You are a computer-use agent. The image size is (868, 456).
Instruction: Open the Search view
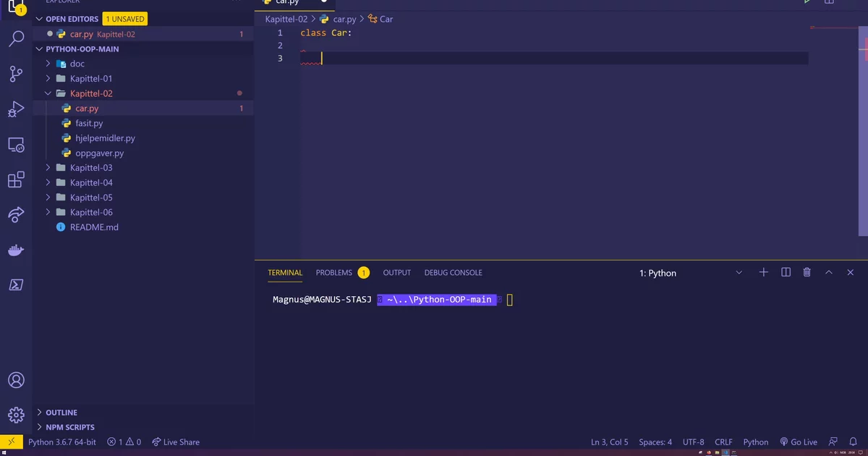point(16,39)
